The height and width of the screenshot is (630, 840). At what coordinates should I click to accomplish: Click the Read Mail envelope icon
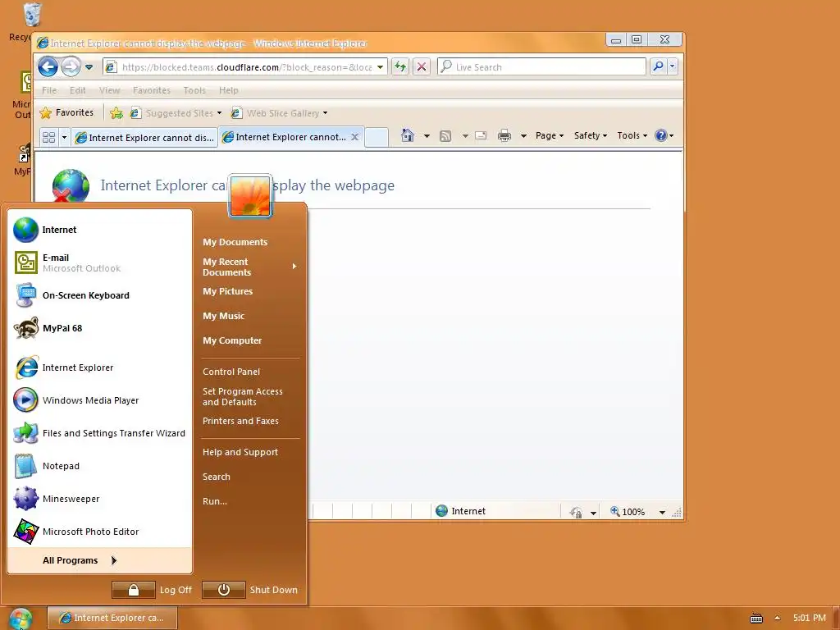[481, 135]
